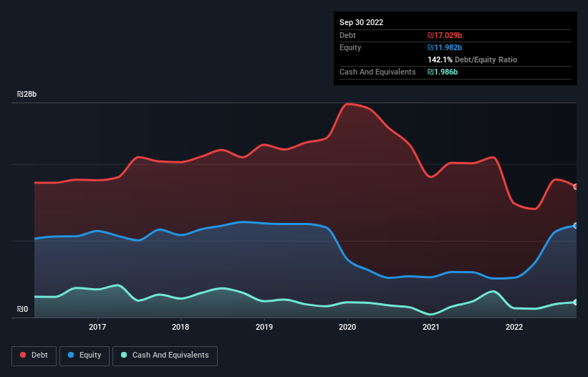Click the blue Equity endpoint marker
588x377 pixels.
(x=576, y=226)
